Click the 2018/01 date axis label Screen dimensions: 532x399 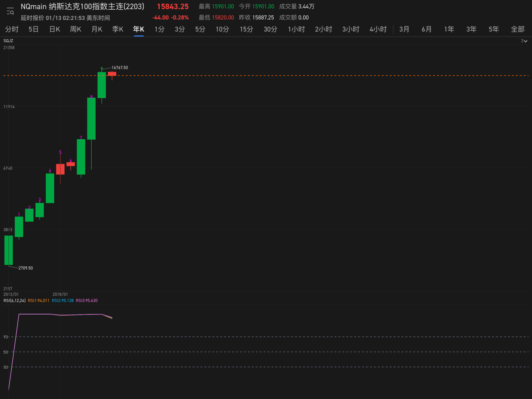60,294
